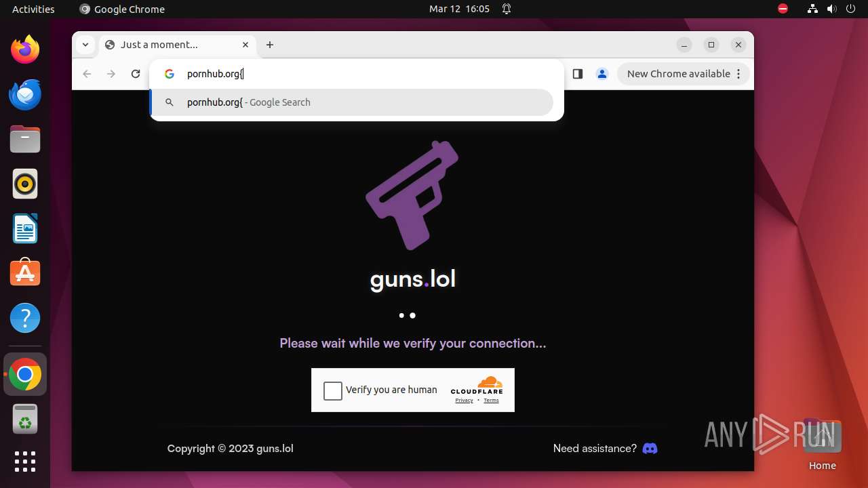Open a new tab with plus button

pos(270,45)
